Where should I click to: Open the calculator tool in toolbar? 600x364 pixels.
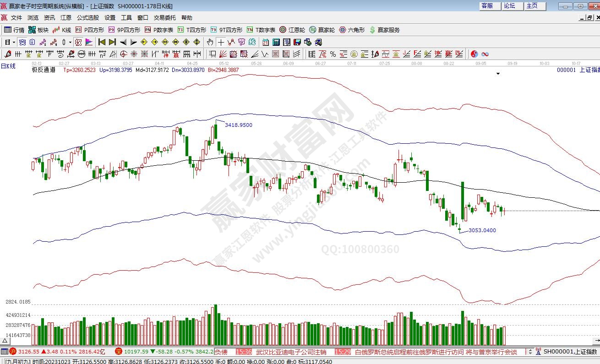pyautogui.click(x=276, y=42)
